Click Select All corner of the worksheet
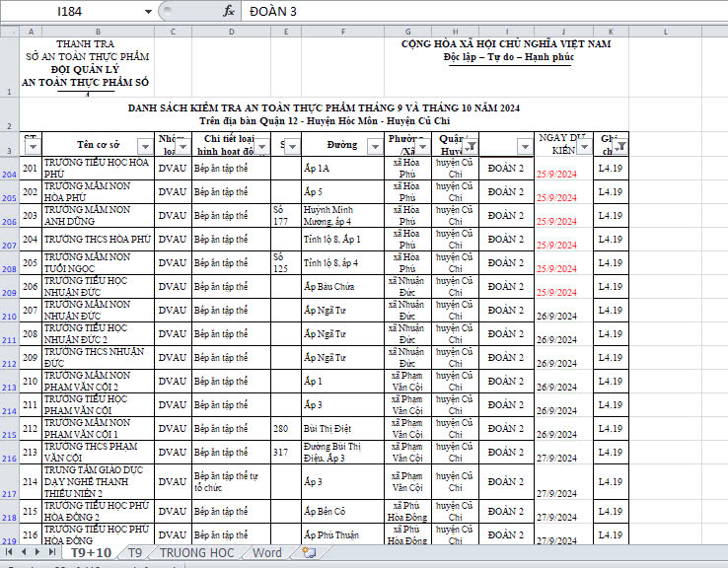The width and height of the screenshot is (728, 568). [x=9, y=32]
